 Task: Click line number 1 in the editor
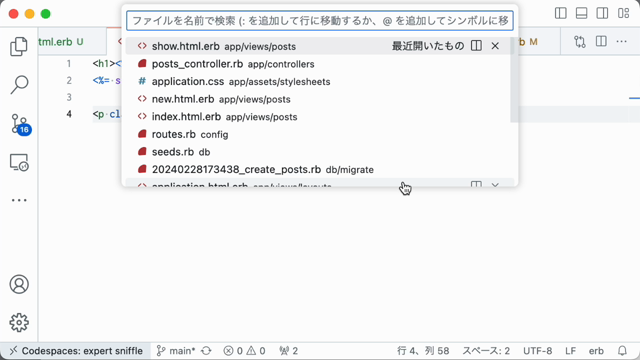[69, 64]
